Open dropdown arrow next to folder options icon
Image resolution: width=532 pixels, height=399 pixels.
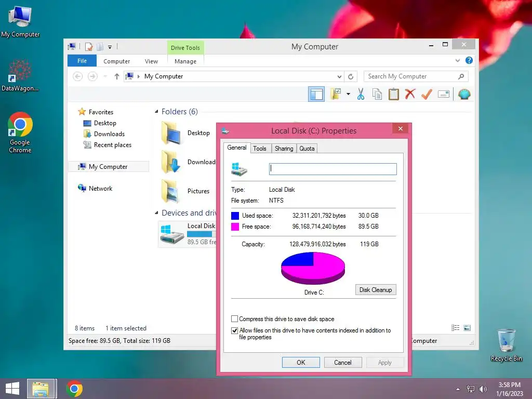tap(348, 94)
